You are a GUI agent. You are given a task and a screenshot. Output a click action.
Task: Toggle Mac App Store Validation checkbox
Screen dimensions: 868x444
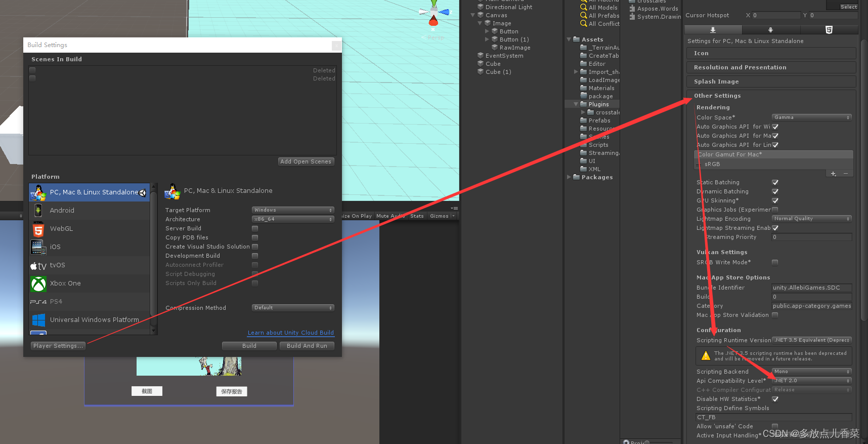pyautogui.click(x=775, y=315)
